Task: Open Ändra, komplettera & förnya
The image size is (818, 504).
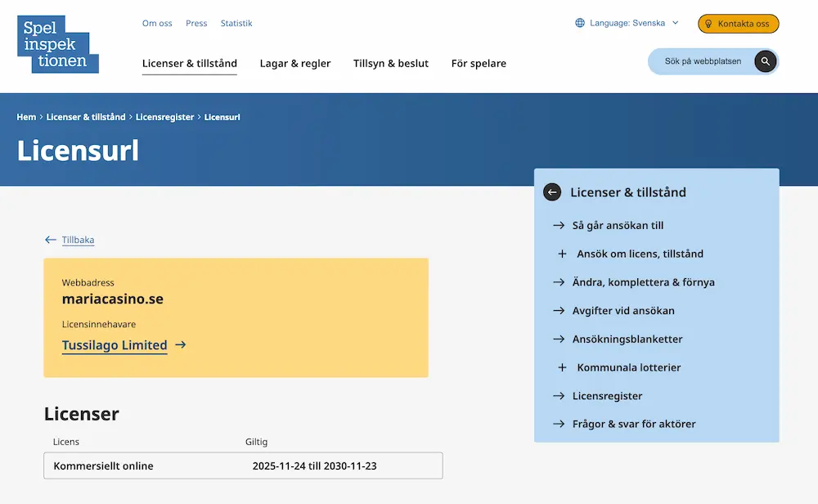Action: coord(643,282)
